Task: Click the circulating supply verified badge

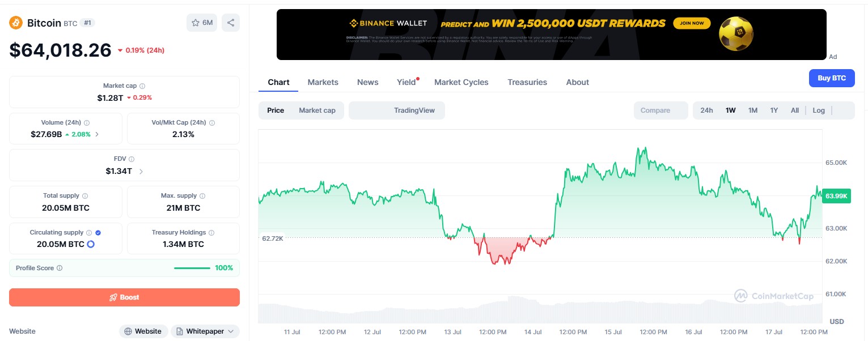Action: coord(98,232)
